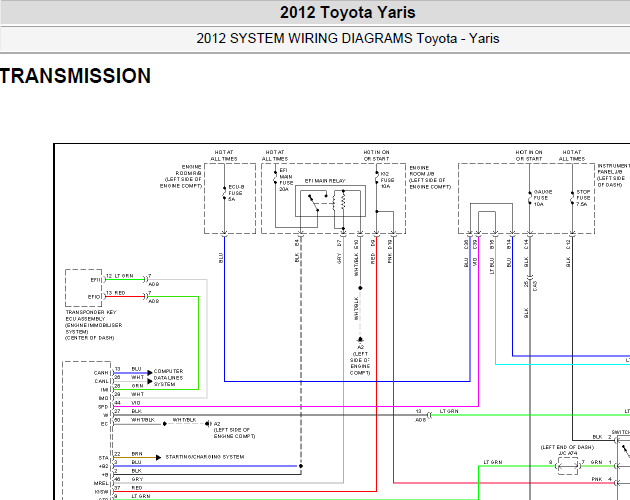Click the TRANSPONDER KEY ECU ASSEMBLY label
The height and width of the screenshot is (500, 630).
94,325
